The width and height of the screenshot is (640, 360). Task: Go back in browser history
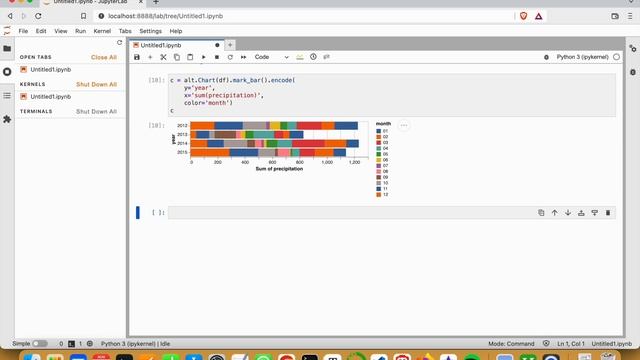click(x=10, y=16)
